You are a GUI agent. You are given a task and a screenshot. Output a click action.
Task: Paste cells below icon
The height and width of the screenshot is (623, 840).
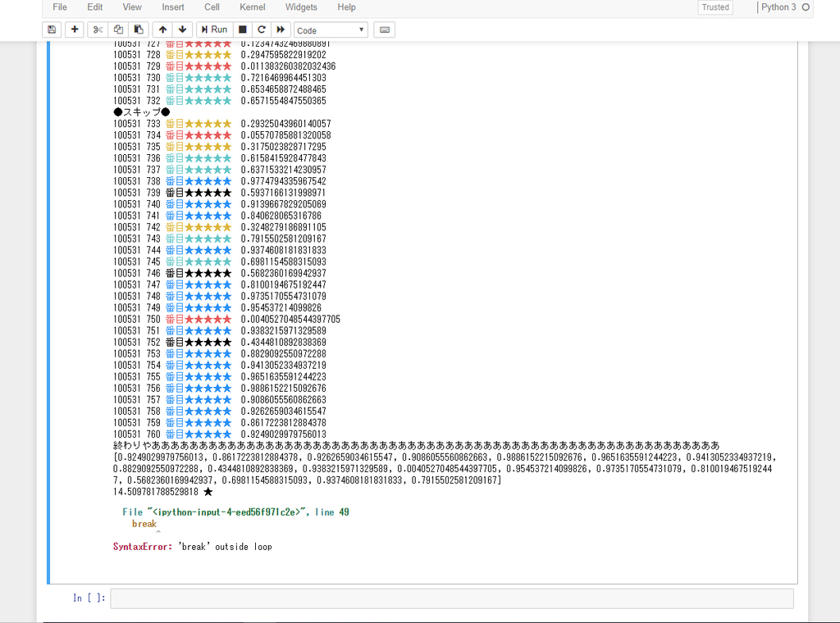pos(138,30)
